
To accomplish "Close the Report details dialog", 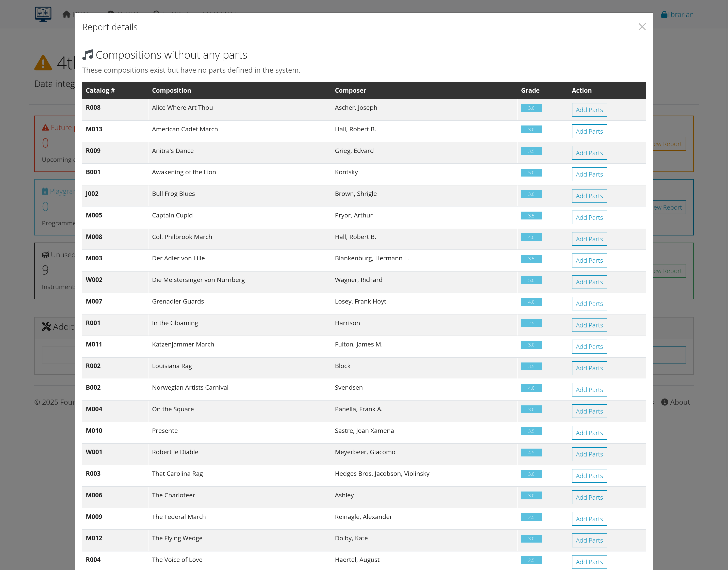I will pos(642,27).
